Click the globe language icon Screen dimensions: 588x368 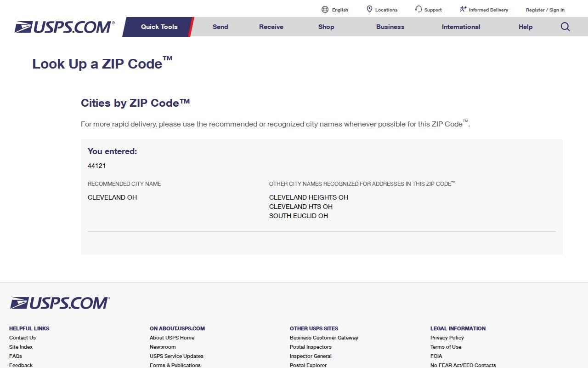point(325,10)
